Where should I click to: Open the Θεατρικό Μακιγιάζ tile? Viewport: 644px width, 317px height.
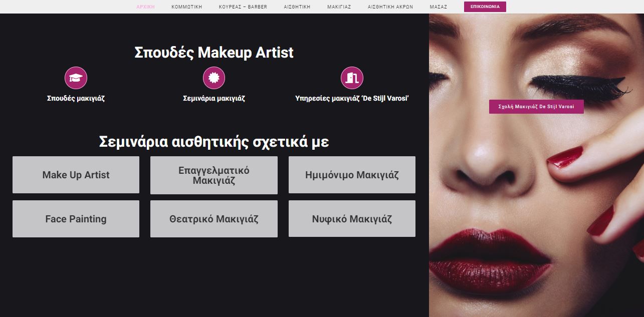[x=214, y=219]
